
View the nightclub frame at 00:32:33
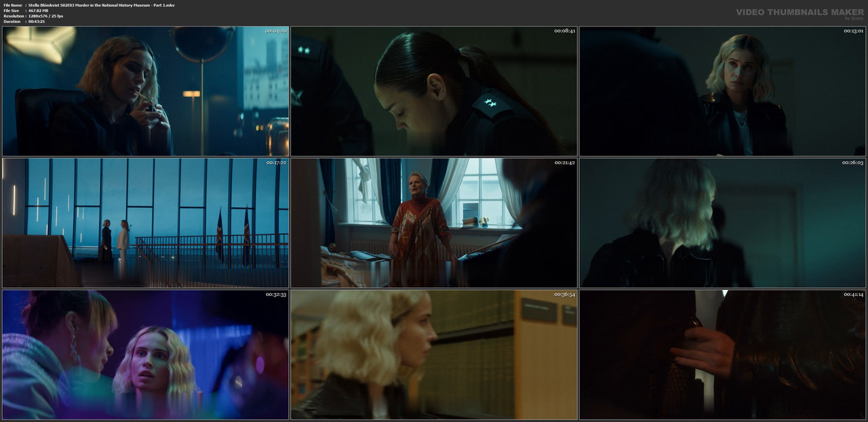click(x=146, y=355)
